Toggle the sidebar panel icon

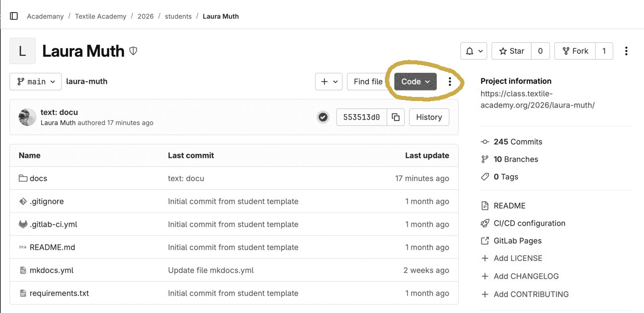14,16
